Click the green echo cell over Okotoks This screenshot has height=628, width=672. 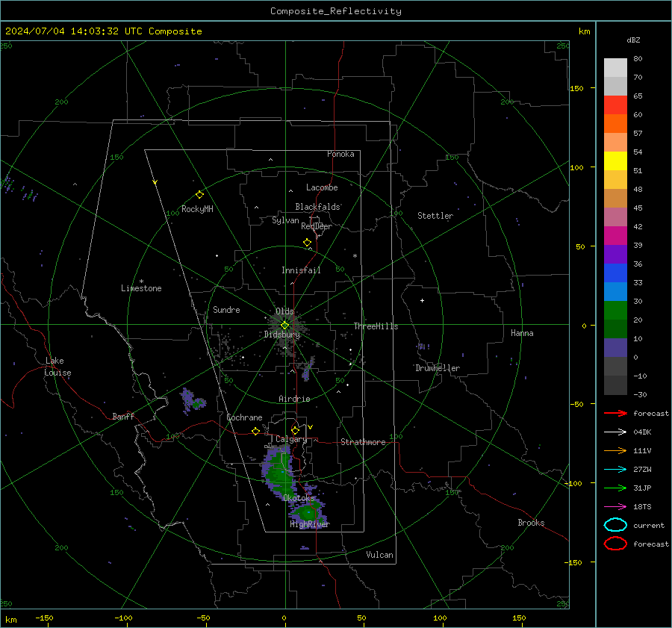[x=279, y=471]
